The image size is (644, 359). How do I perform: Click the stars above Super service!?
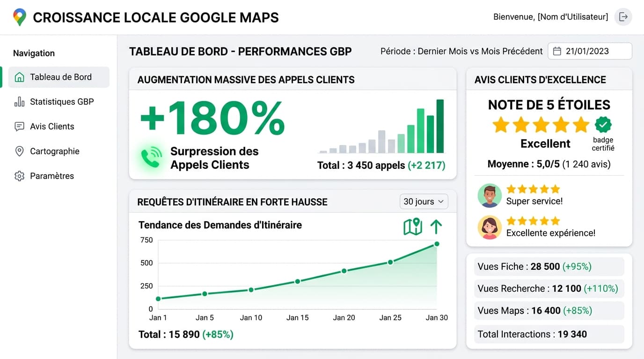533,189
